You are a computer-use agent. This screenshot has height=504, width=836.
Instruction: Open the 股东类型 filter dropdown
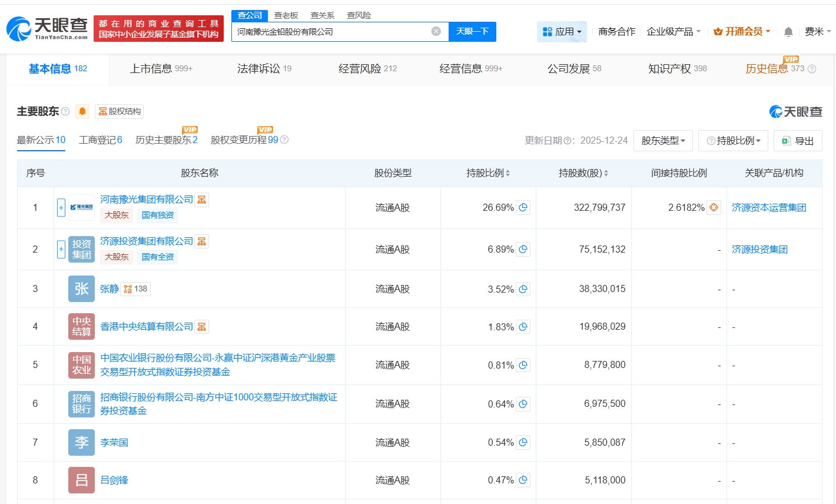[663, 141]
